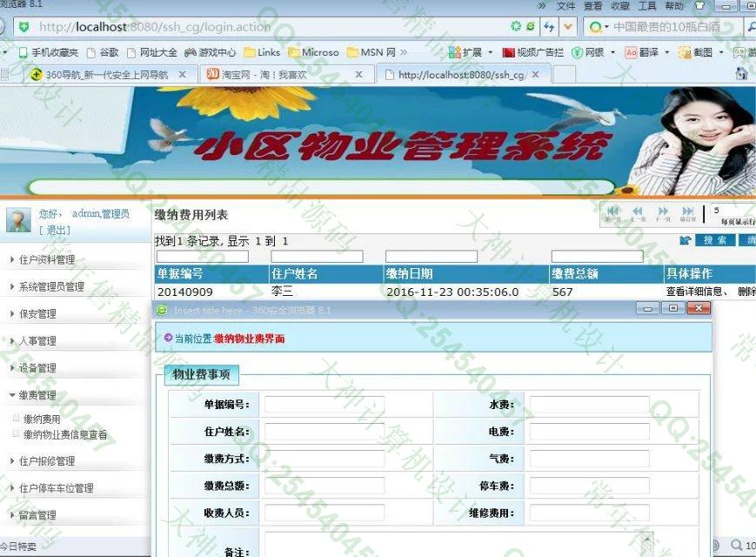The image size is (756, 557).
Task: Open the 谷歌 bookmark
Action: click(x=102, y=52)
